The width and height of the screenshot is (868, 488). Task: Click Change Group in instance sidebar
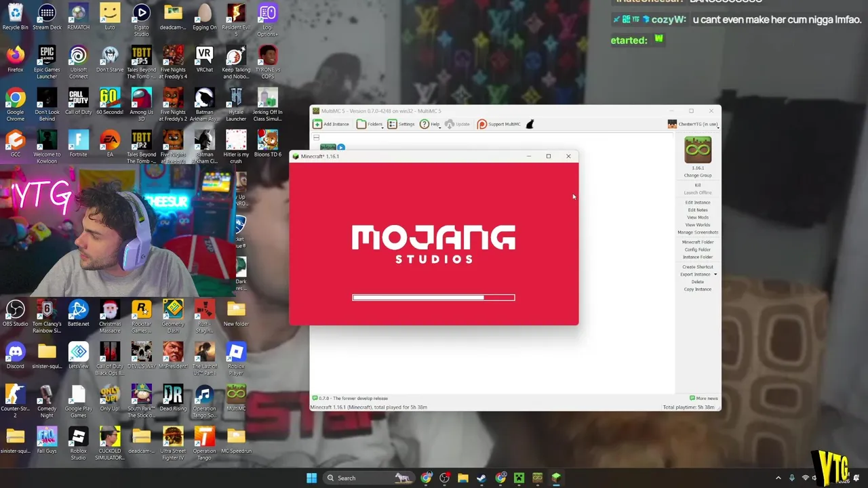(698, 176)
